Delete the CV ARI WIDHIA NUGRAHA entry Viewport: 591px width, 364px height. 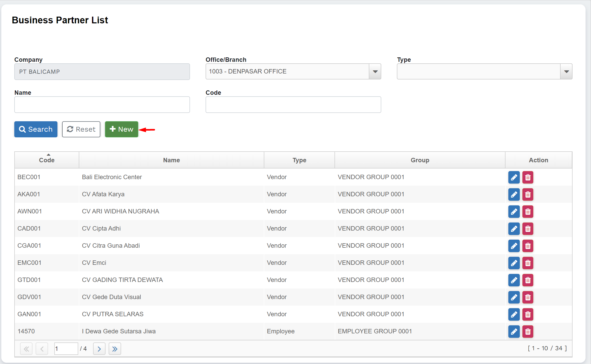(x=528, y=212)
